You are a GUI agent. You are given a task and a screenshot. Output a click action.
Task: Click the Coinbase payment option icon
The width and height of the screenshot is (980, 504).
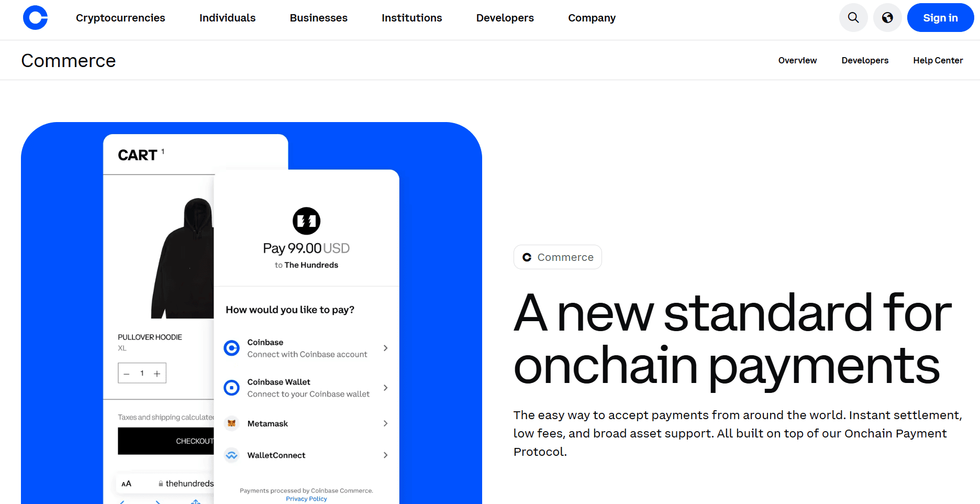tap(231, 348)
